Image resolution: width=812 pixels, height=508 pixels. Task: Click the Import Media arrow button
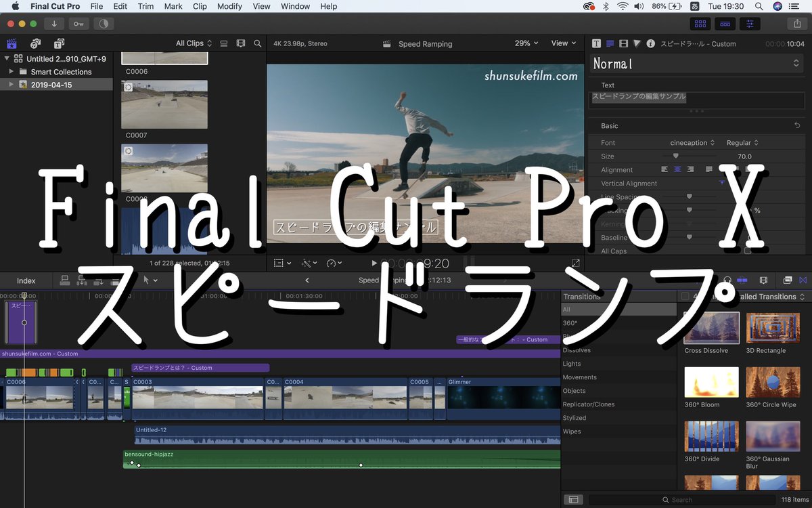click(54, 23)
